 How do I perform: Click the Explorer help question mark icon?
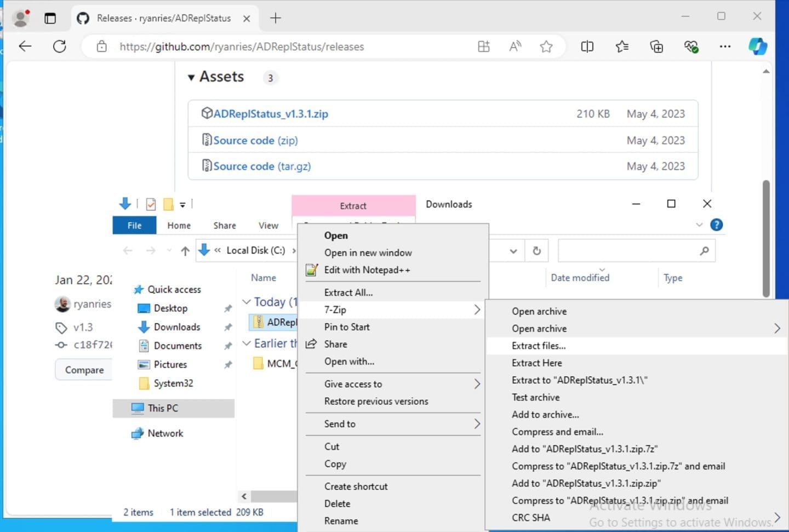pos(716,225)
